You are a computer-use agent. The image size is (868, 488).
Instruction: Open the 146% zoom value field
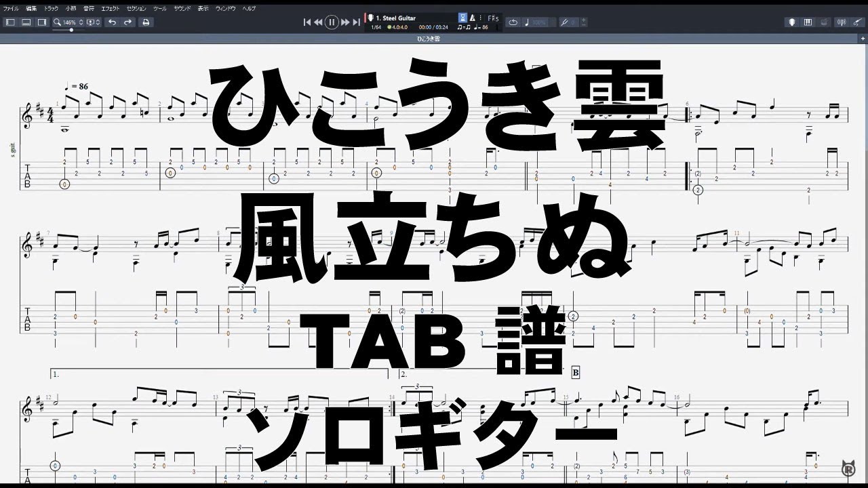click(x=69, y=22)
